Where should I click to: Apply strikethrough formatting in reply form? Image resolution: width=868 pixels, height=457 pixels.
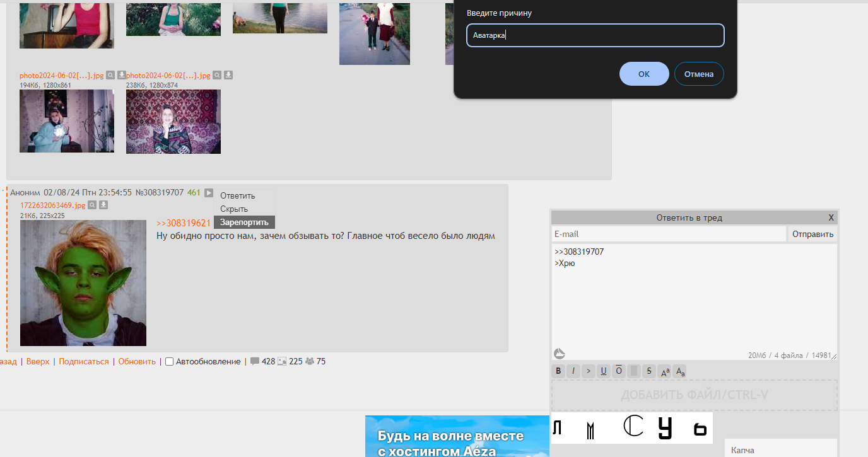649,371
